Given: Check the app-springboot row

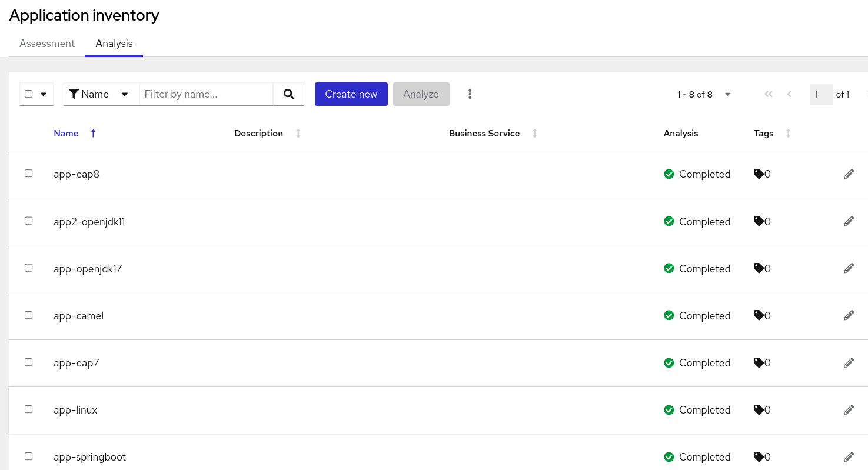Looking at the screenshot, I should click(x=28, y=456).
